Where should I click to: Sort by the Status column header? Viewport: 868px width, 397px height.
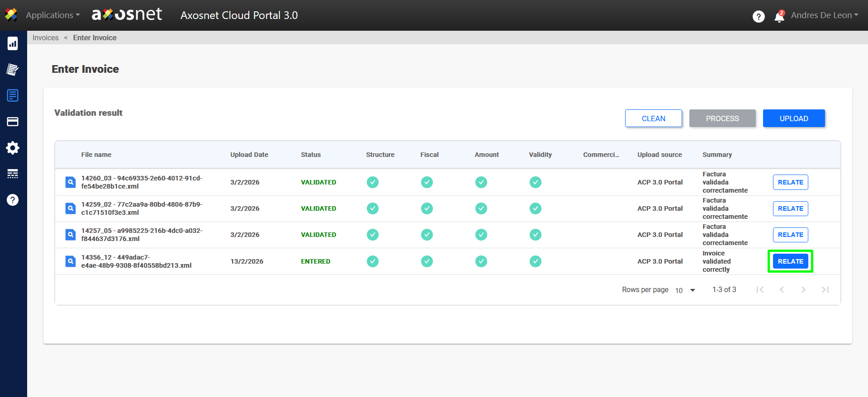pos(311,155)
